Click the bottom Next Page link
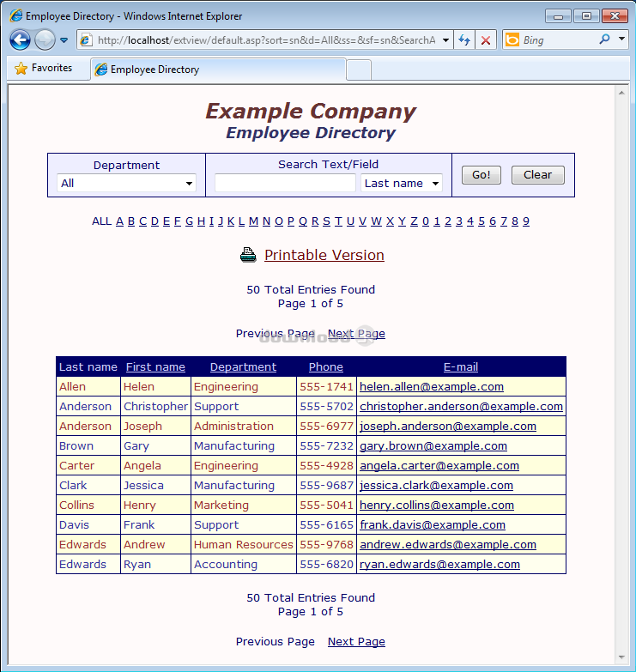Screen dimensions: 636x672 click(356, 642)
